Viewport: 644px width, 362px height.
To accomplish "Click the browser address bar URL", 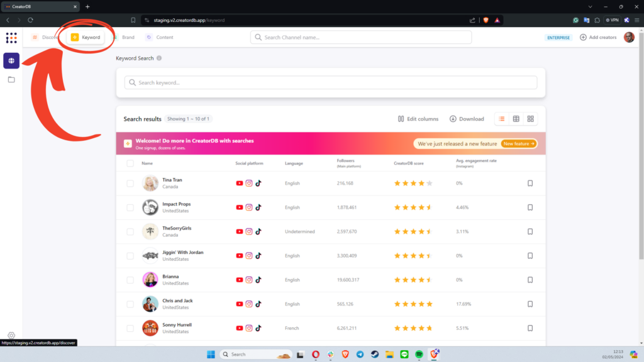I will pyautogui.click(x=189, y=20).
